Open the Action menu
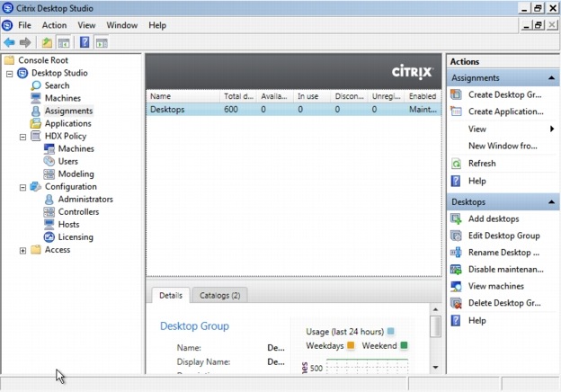The image size is (561, 392). [x=54, y=25]
